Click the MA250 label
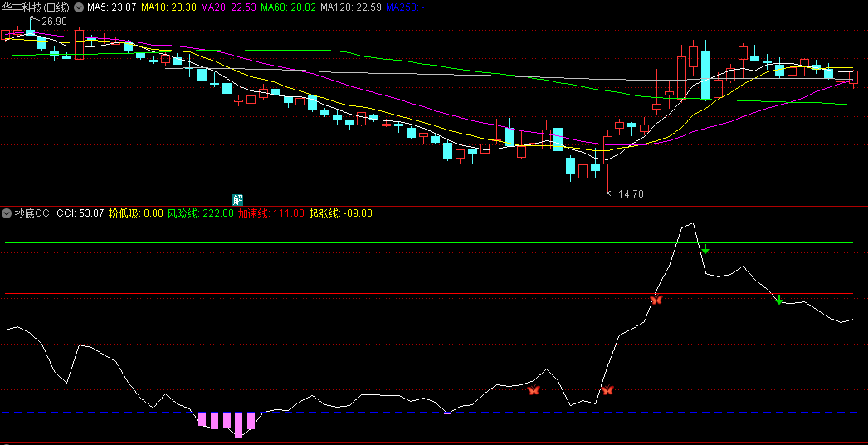This screenshot has width=868, height=445. (405, 7)
